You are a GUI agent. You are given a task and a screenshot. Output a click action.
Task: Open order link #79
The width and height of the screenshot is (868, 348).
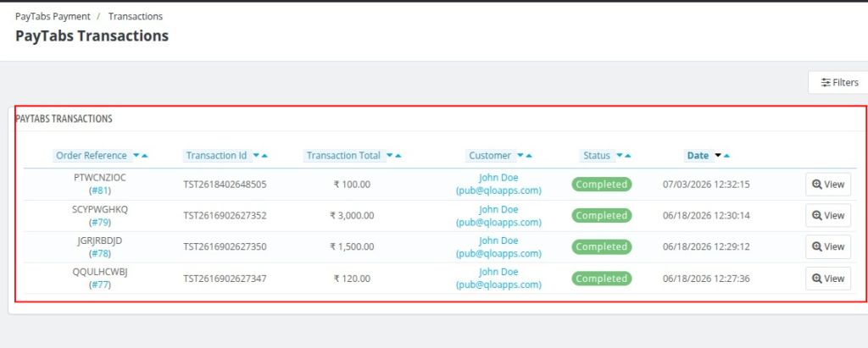pyautogui.click(x=100, y=222)
